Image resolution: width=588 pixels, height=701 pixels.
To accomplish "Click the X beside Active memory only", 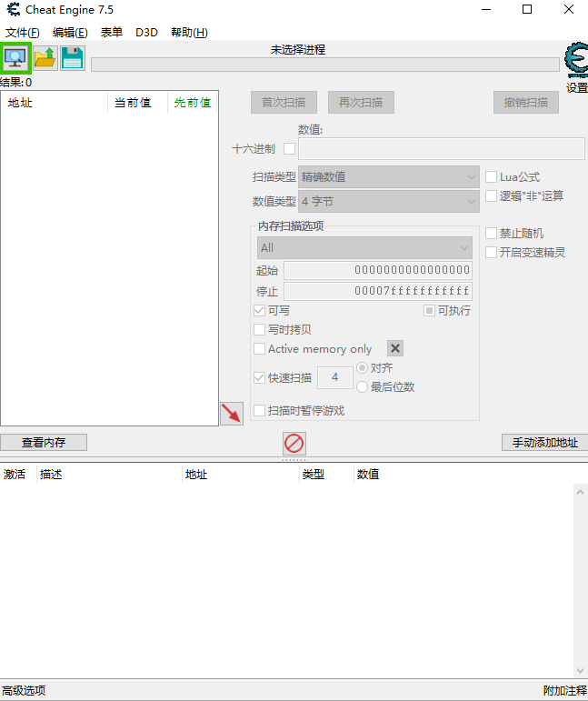I will click(395, 348).
